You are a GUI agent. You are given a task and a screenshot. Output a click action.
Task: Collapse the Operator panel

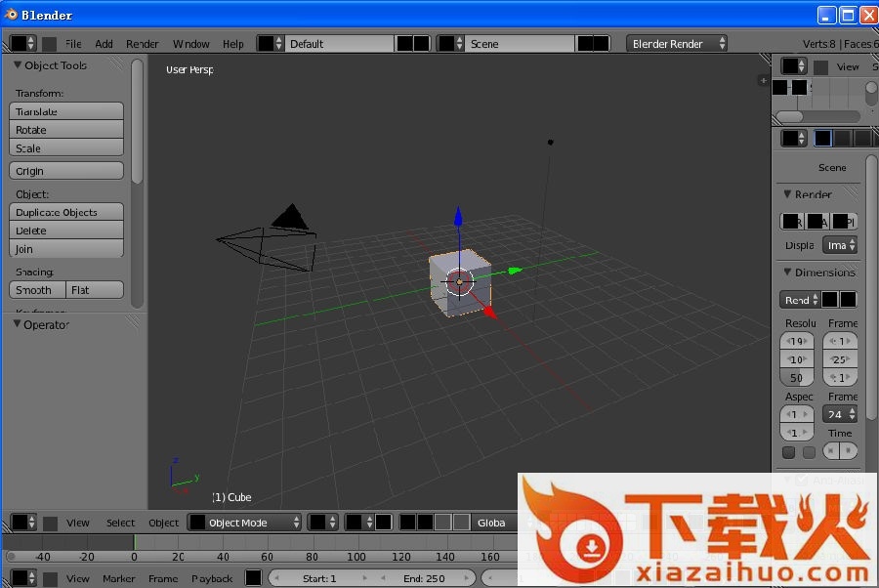(x=17, y=324)
